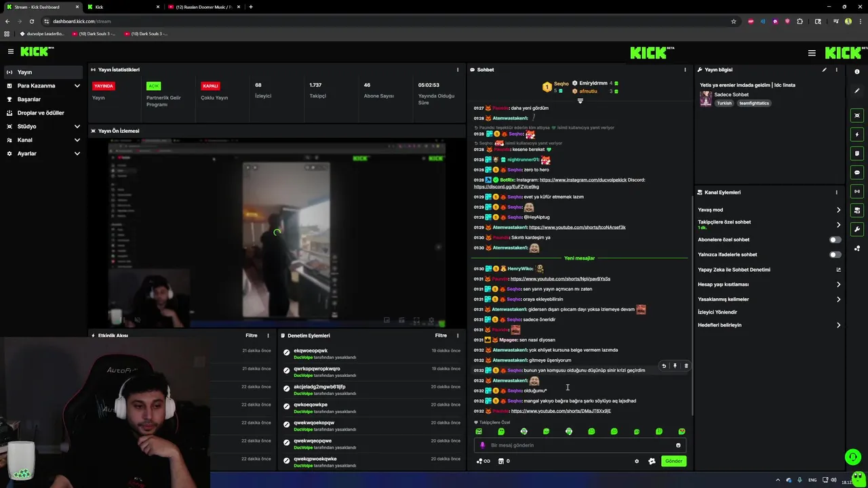The image size is (868, 488).
Task: Open the Denetim Eylemleri panel options menu
Action: pyautogui.click(x=458, y=335)
